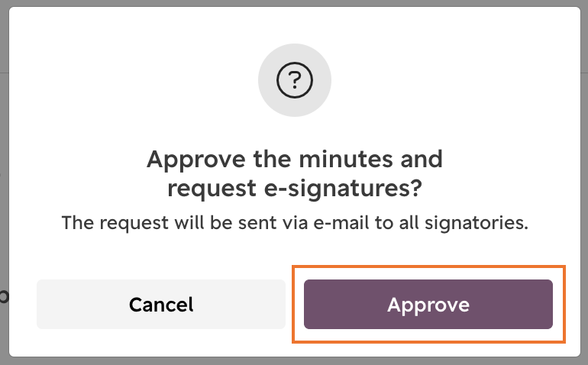Click the light gray Cancel button
Image resolution: width=588 pixels, height=365 pixels.
161,304
